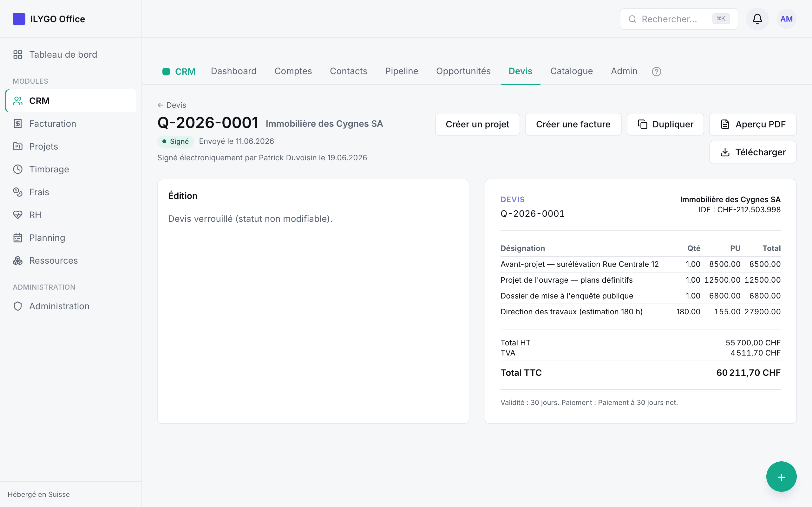Select the RH heart icon

pos(18,215)
